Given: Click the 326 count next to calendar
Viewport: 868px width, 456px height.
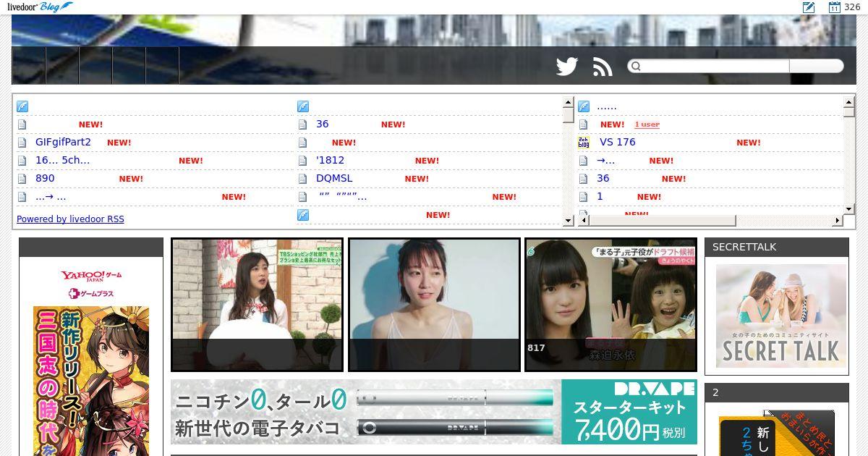Looking at the screenshot, I should click(852, 7).
